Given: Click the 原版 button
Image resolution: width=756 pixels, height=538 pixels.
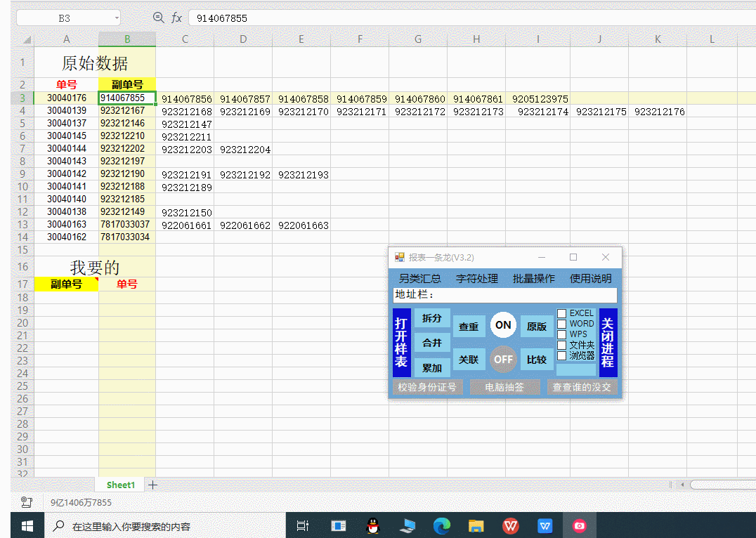Looking at the screenshot, I should coord(537,327).
